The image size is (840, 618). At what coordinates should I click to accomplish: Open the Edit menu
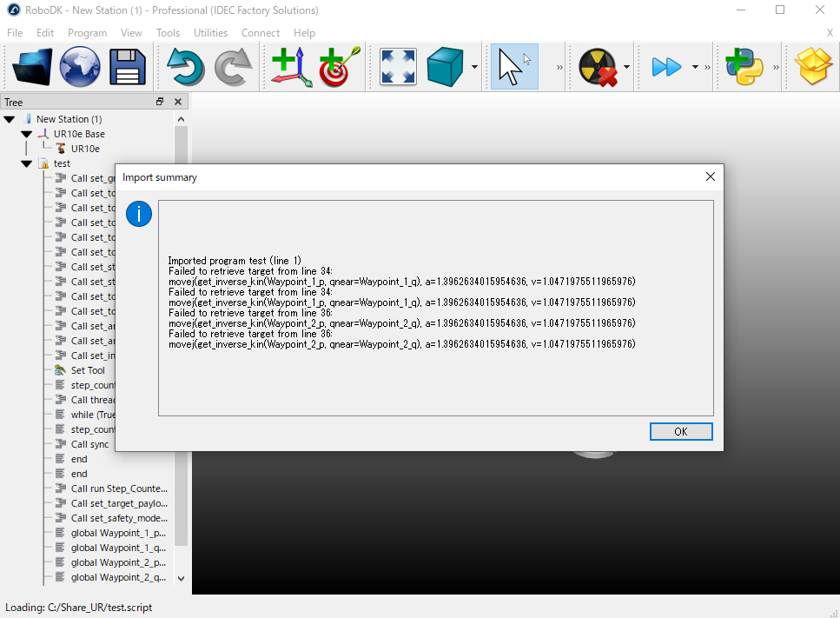pos(45,33)
